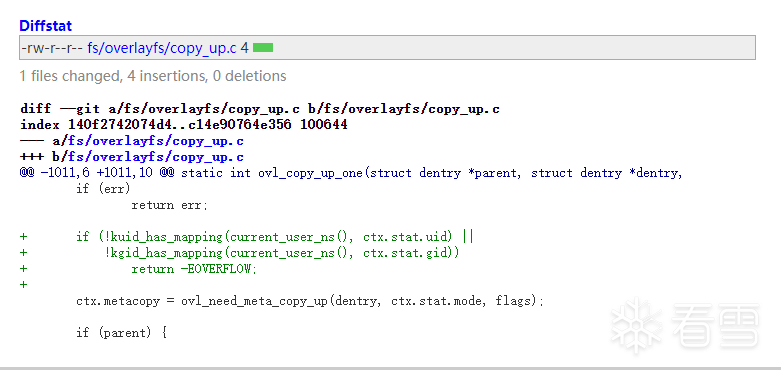Click the added kuid_has_mapping line

[x=247, y=237]
